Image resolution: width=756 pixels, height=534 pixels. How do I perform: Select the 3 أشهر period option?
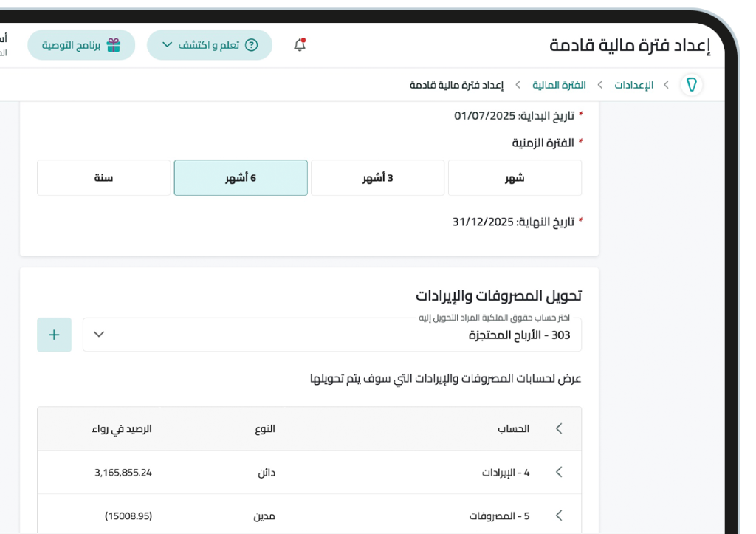click(377, 177)
